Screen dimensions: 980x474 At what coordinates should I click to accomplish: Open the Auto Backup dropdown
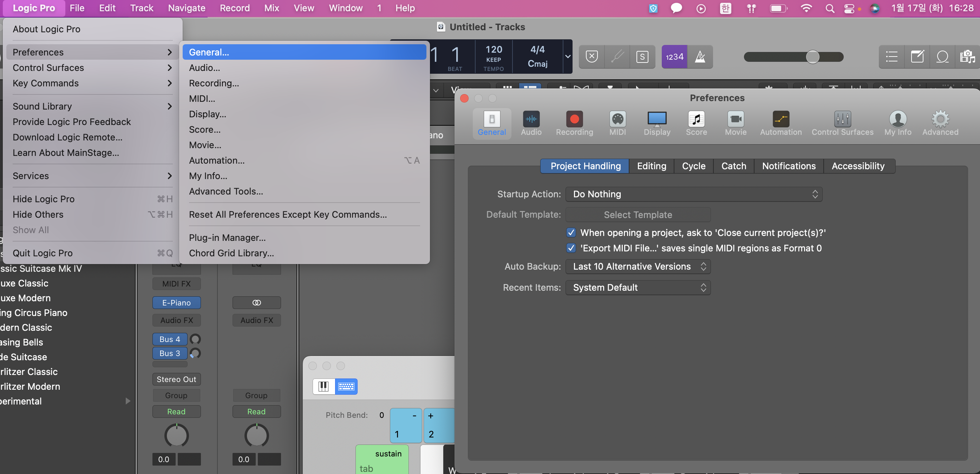[638, 266]
